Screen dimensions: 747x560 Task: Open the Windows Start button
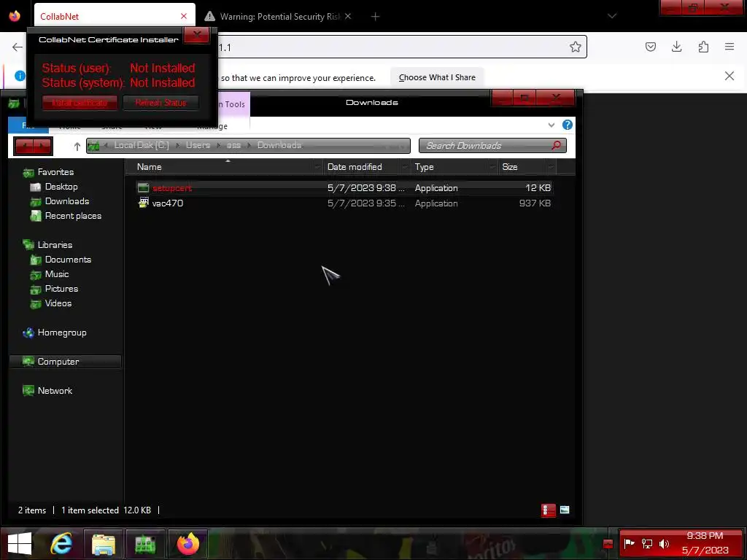[x=20, y=543]
